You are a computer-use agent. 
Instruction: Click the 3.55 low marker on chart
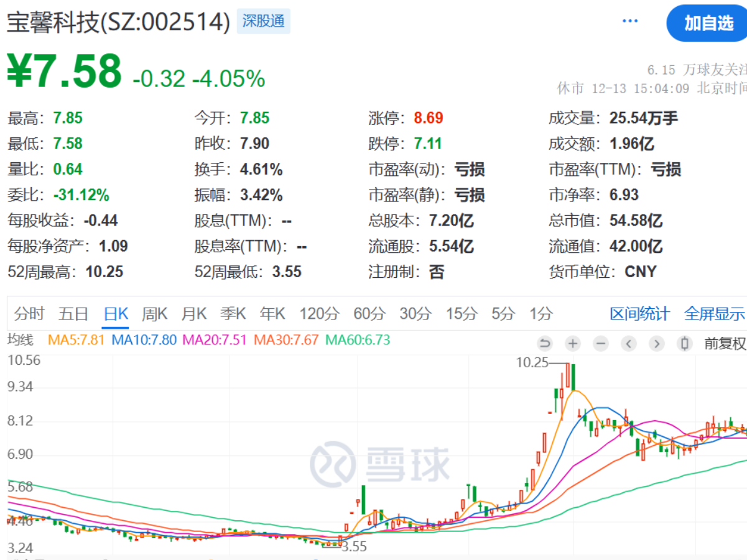point(355,547)
